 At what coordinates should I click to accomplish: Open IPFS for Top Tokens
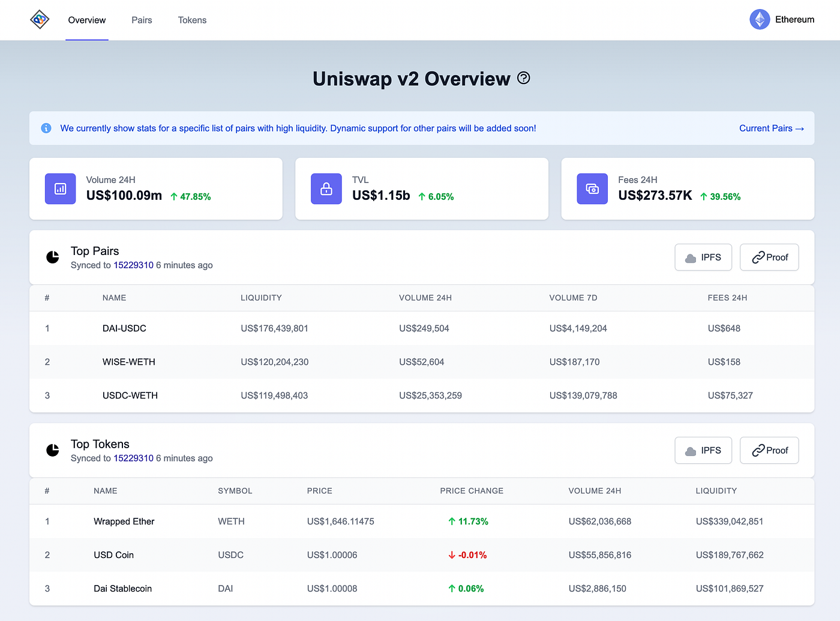(703, 451)
